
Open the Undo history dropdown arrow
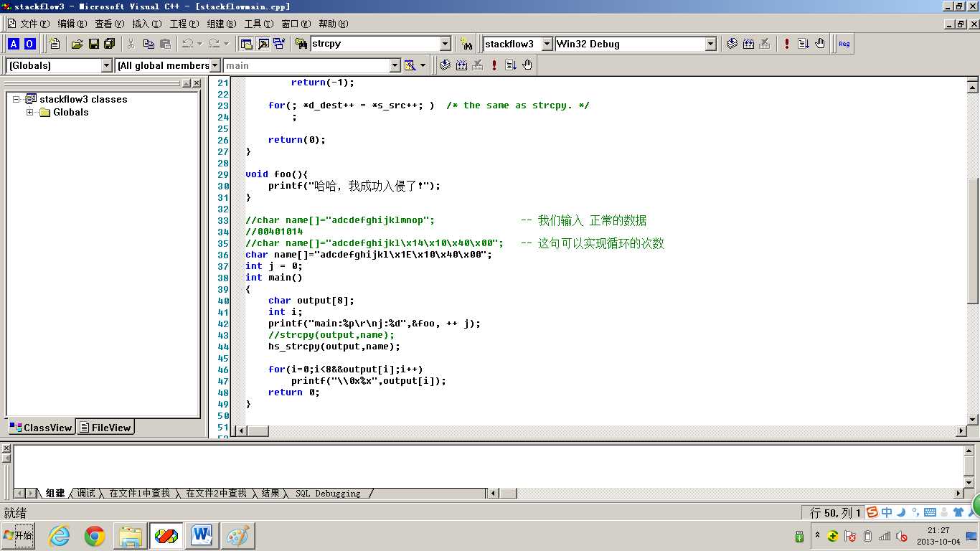pyautogui.click(x=199, y=44)
